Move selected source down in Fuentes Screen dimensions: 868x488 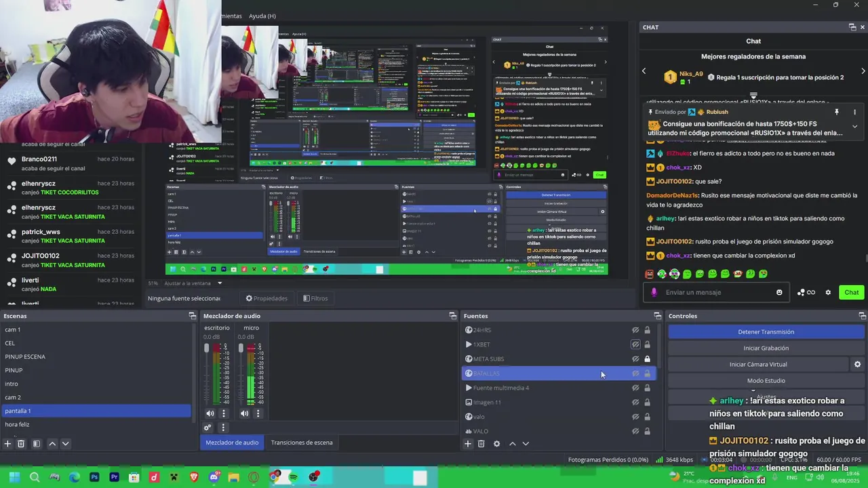(526, 444)
